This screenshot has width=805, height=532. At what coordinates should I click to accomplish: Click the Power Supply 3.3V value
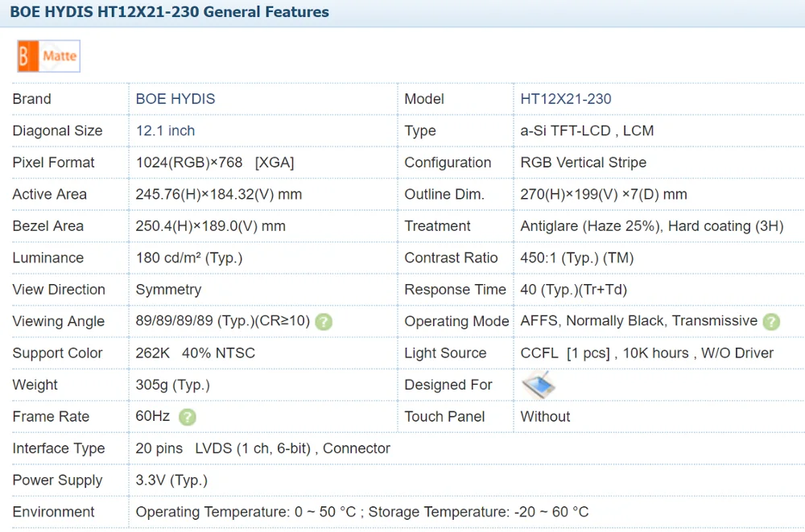(x=171, y=480)
